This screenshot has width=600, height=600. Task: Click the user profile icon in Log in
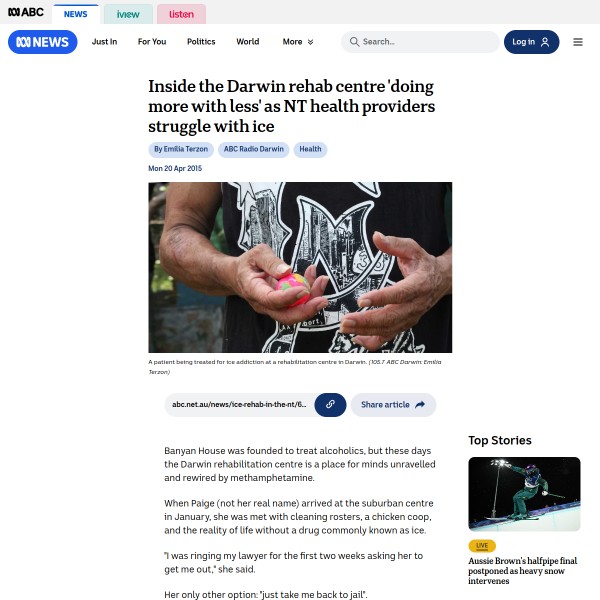click(545, 42)
